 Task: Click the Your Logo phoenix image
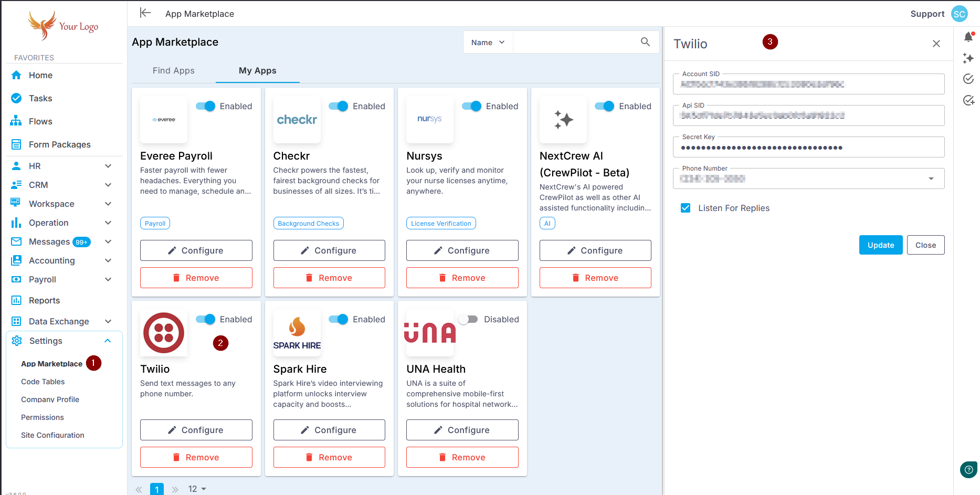click(x=63, y=25)
